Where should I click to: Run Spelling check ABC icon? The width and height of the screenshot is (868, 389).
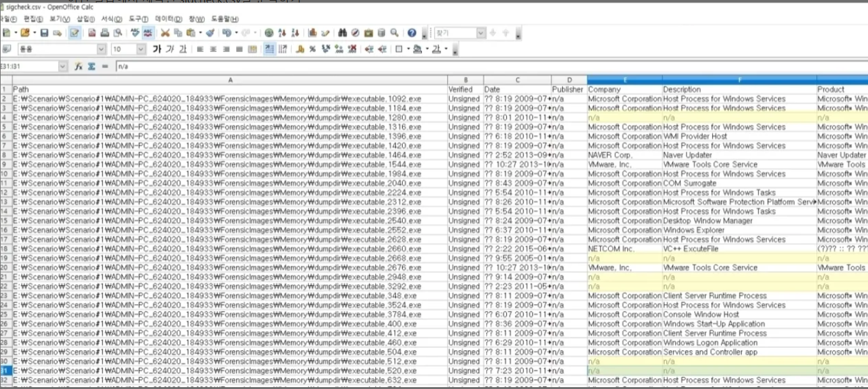135,33
